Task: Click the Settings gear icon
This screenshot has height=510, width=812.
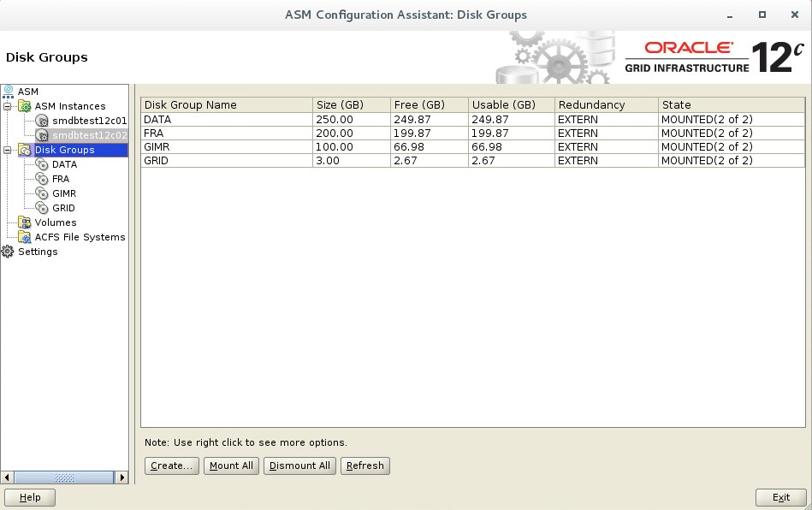Action: (8, 252)
